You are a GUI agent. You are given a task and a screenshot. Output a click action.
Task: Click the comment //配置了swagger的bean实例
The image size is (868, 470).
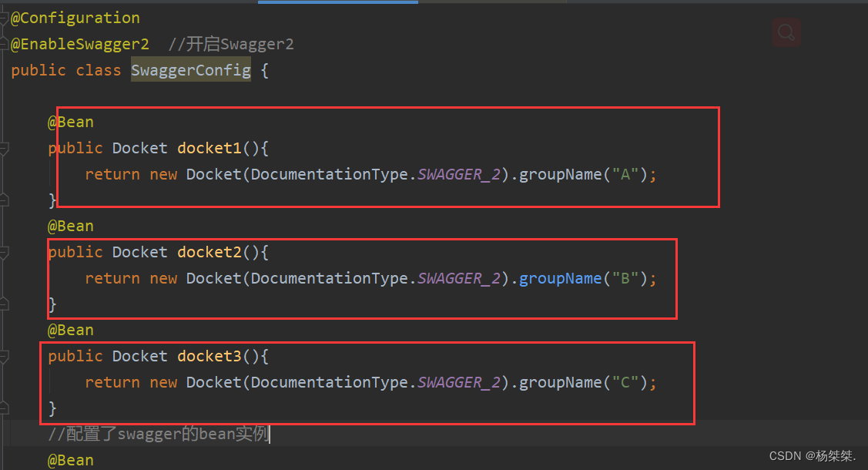pyautogui.click(x=159, y=434)
